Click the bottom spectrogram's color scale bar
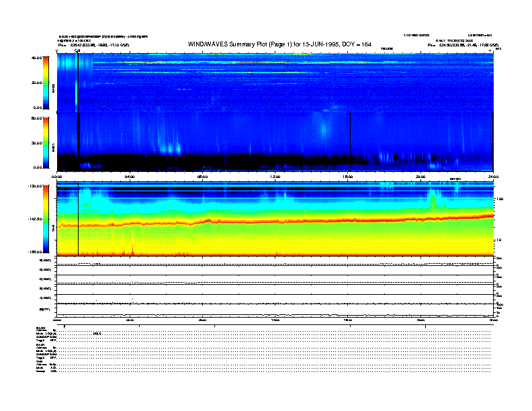The width and height of the screenshot is (532, 411). click(x=46, y=219)
